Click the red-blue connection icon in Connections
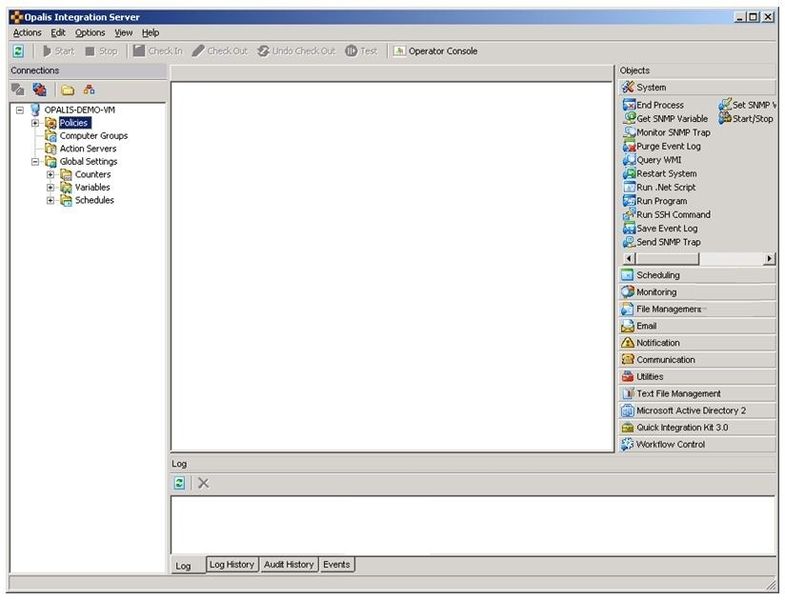Image resolution: width=785 pixels, height=600 pixels. 40,90
